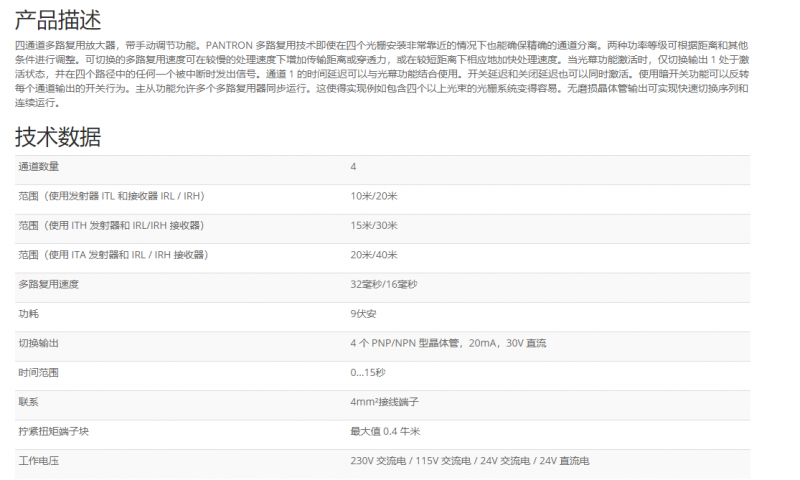The image size is (800, 480).
Task: Click the 20米/40米 range value
Action: point(373,255)
